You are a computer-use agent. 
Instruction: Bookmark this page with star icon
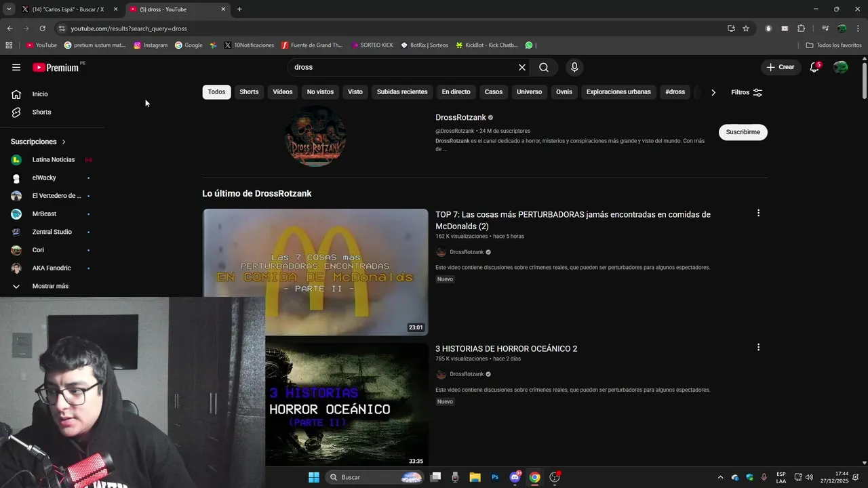click(746, 28)
